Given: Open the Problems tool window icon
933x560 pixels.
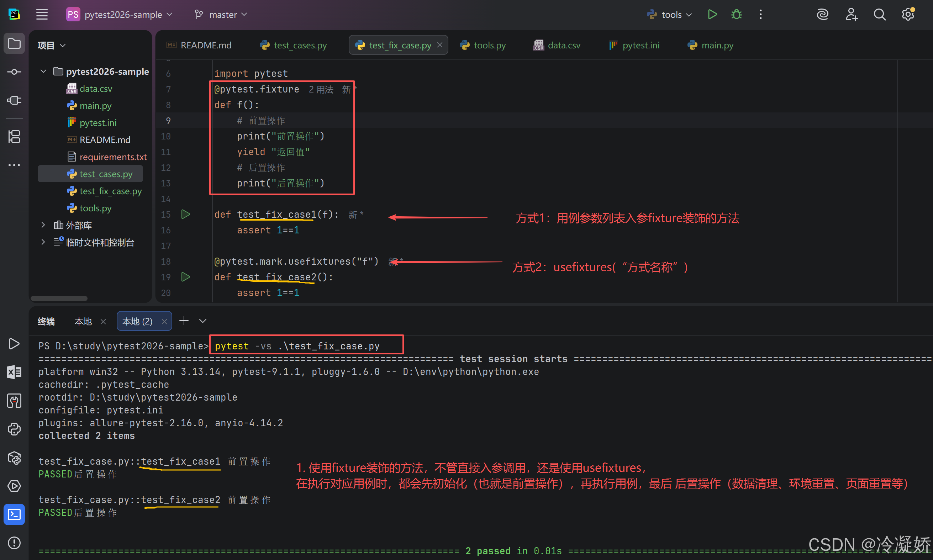Looking at the screenshot, I should (x=14, y=543).
